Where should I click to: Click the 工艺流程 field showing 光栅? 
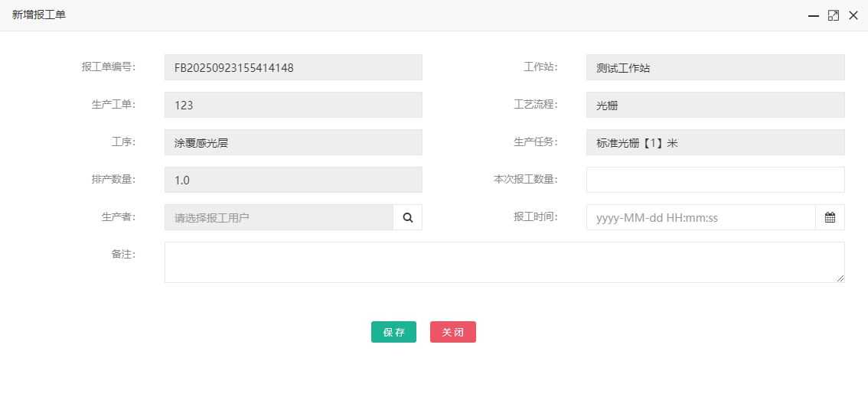[x=715, y=105]
